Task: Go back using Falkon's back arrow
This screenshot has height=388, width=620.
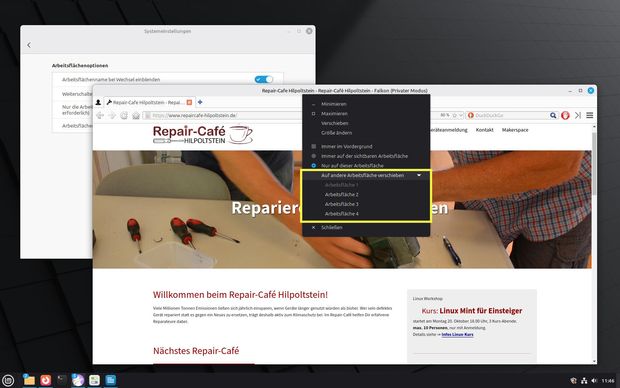Action: 100,115
